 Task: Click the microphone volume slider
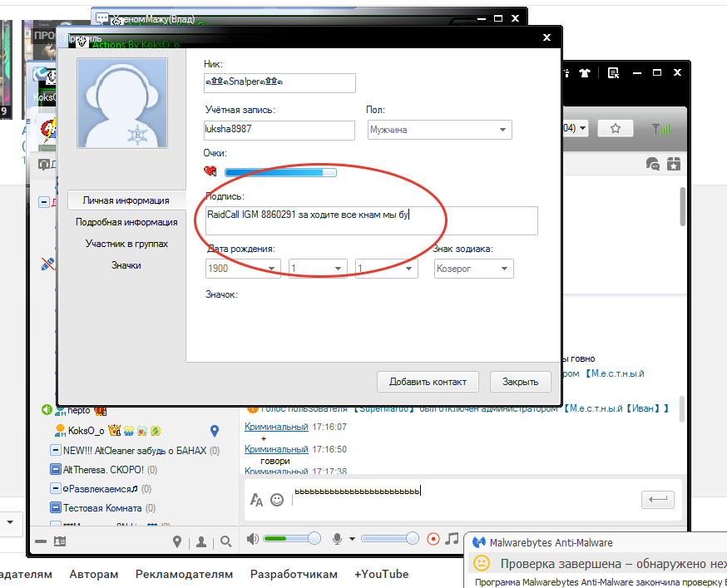click(390, 538)
